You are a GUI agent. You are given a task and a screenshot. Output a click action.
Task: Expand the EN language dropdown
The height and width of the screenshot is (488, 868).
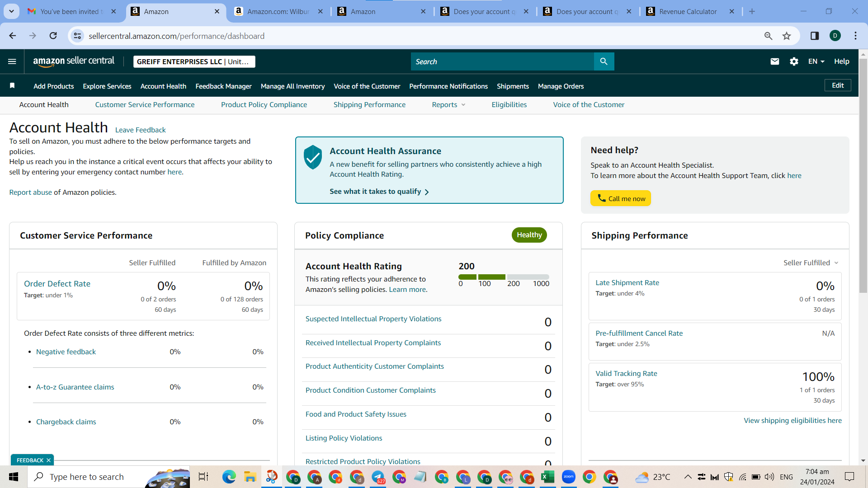click(x=816, y=61)
